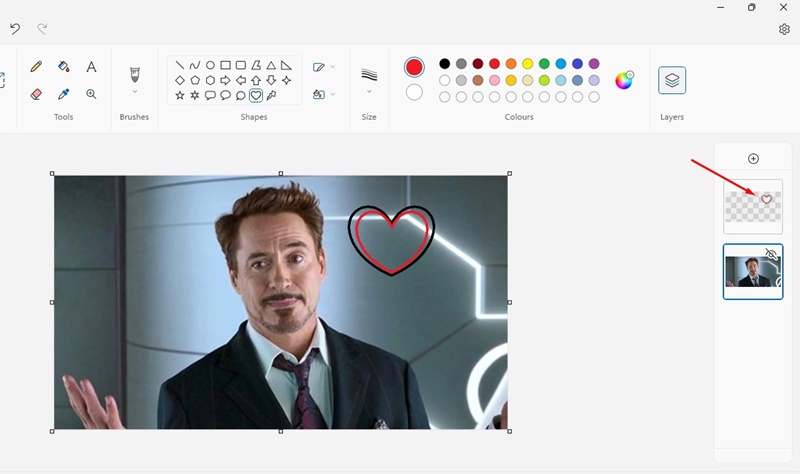Choose the Lightning shape
The height and width of the screenshot is (474, 800).
click(271, 95)
